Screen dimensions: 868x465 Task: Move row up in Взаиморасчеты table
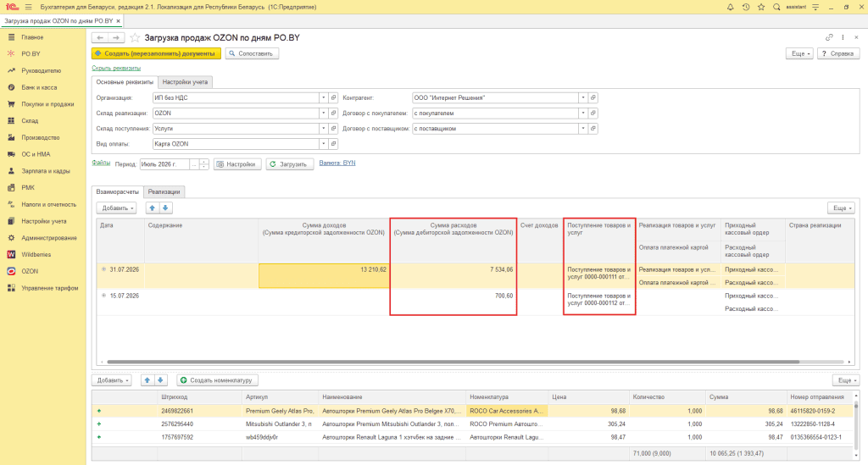153,208
